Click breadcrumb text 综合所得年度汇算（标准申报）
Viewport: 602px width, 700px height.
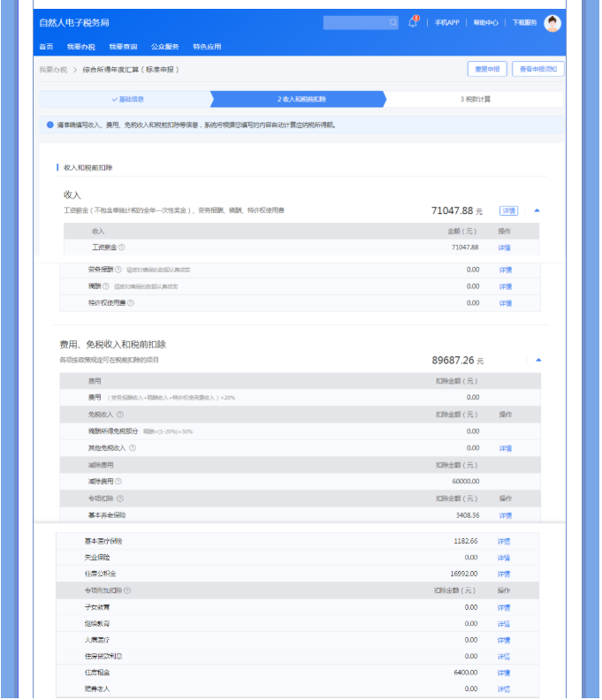tap(131, 70)
